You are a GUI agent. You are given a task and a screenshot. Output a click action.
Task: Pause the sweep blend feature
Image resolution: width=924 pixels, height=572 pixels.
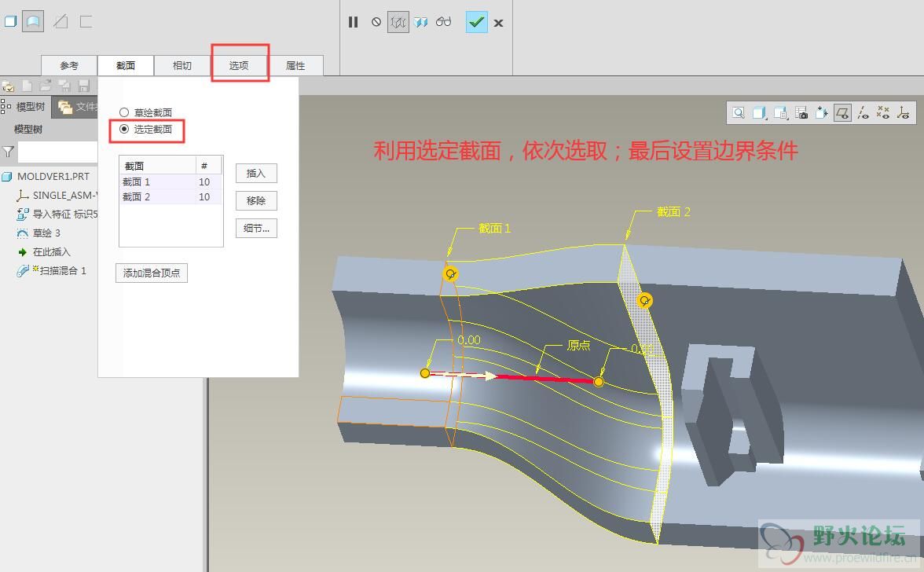tap(353, 22)
